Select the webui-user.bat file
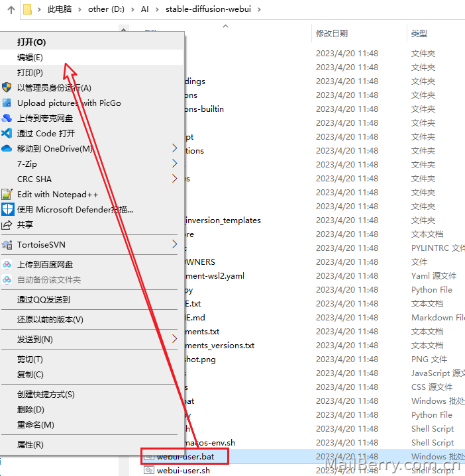Viewport: 465px width, 476px height. point(185,457)
